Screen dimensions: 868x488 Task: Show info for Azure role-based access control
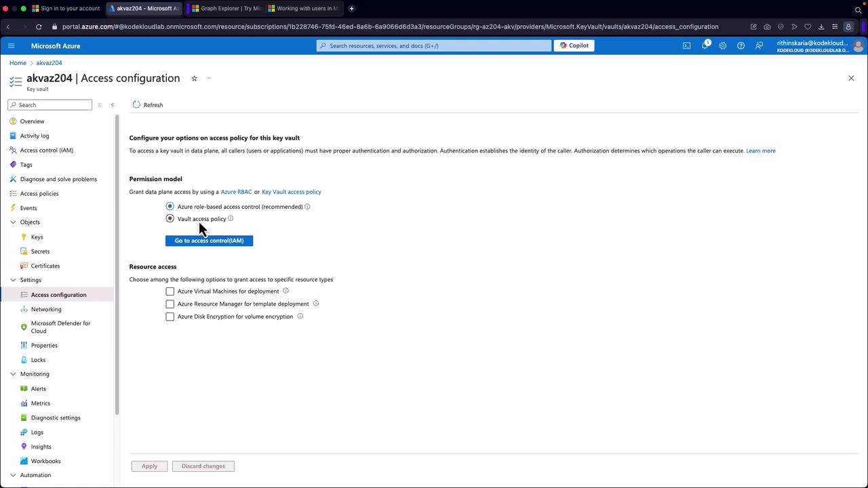[x=307, y=207]
